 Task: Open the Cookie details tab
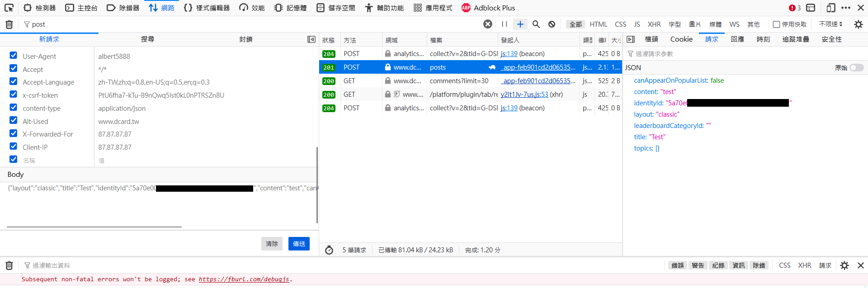point(681,39)
